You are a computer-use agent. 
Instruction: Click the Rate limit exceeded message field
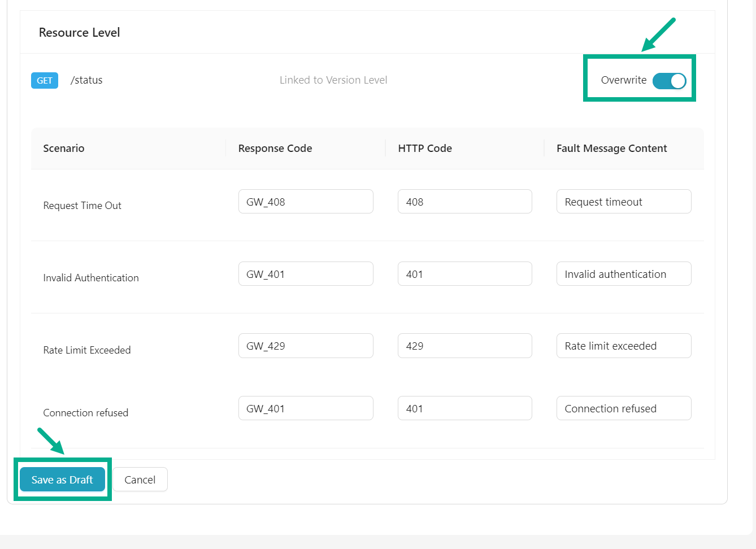(x=624, y=346)
